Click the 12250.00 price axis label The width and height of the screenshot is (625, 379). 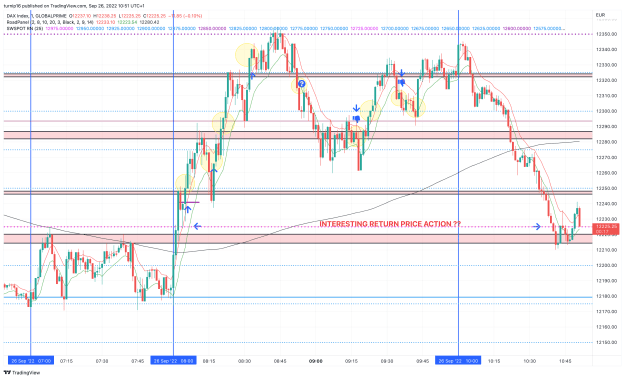[x=606, y=189]
